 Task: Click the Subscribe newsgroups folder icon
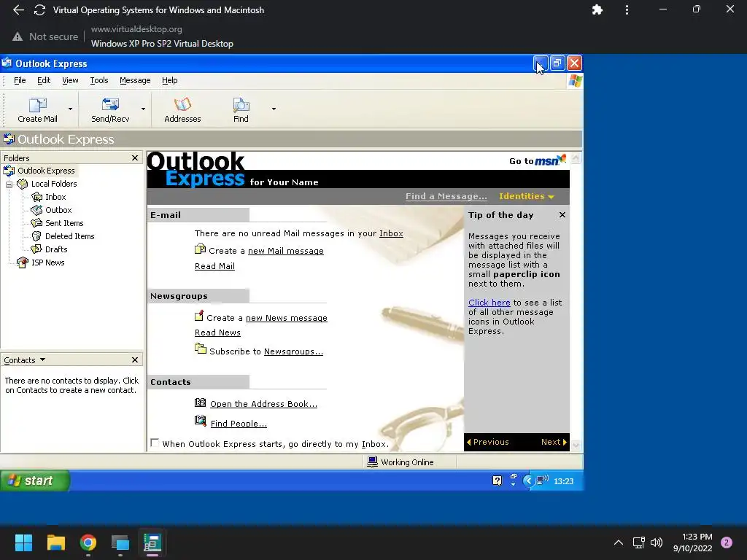(200, 349)
